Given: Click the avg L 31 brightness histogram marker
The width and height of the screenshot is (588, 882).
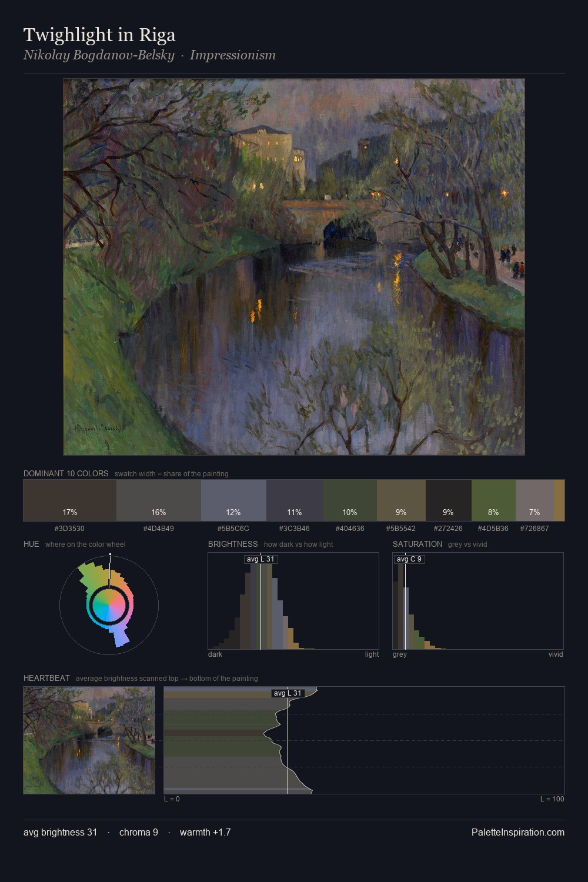Looking at the screenshot, I should coord(260,559).
